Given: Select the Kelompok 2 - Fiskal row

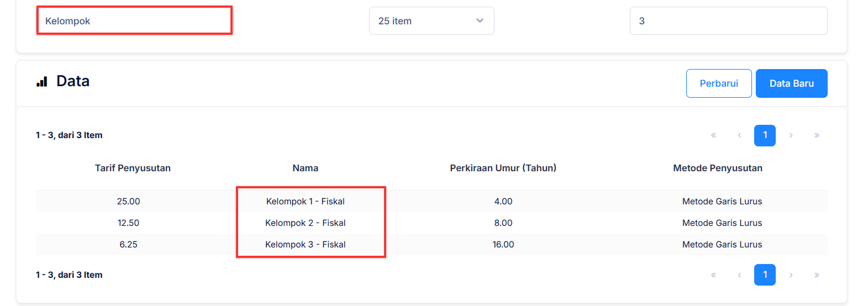Looking at the screenshot, I should click(305, 223).
